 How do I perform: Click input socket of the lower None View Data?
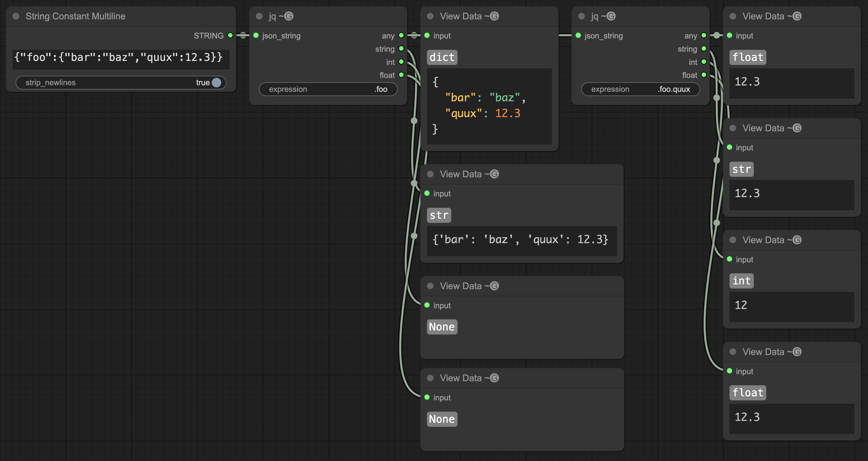[x=427, y=397]
